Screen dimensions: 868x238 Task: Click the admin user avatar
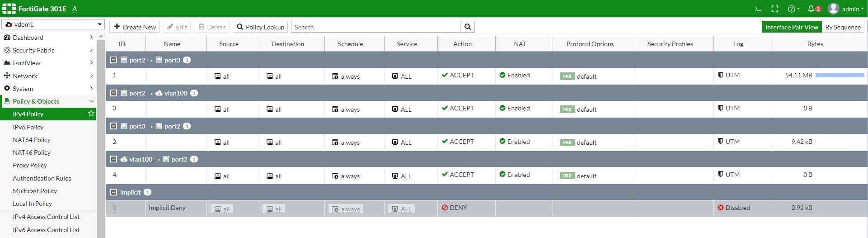834,9
